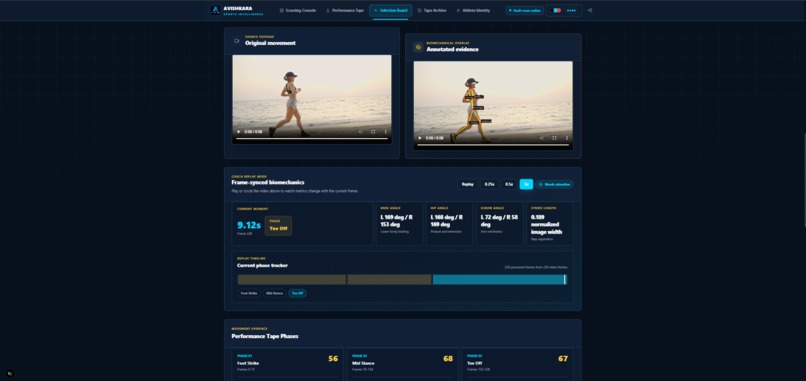Open the Toe Off phase card scored 67
Image resolution: width=806 pixels, height=381 pixels.
pyautogui.click(x=518, y=365)
